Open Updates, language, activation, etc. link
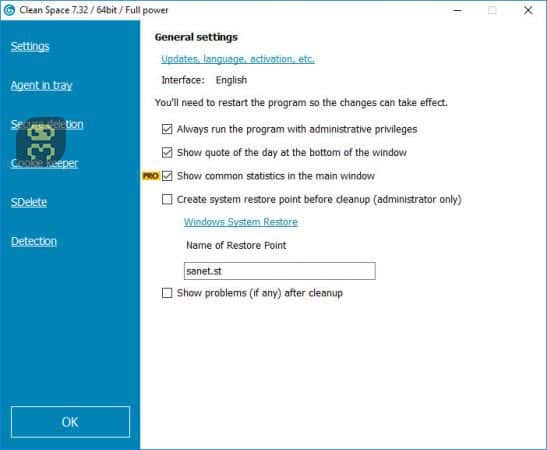 click(x=238, y=59)
